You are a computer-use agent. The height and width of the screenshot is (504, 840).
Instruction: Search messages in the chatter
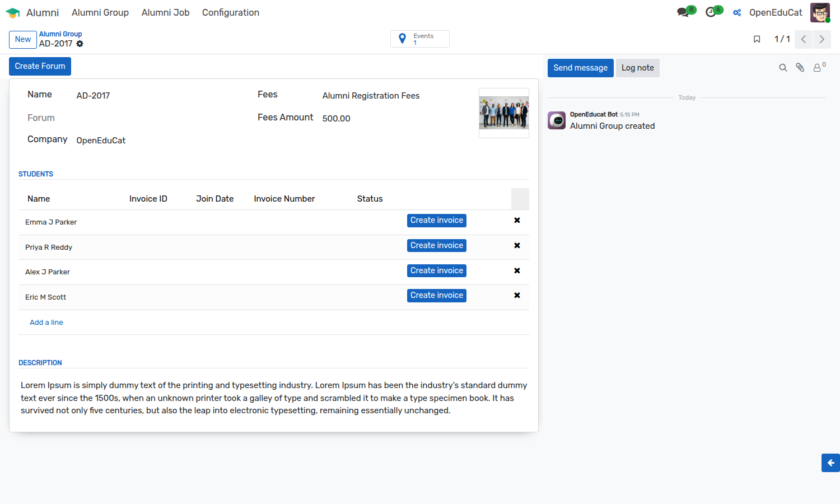point(783,68)
